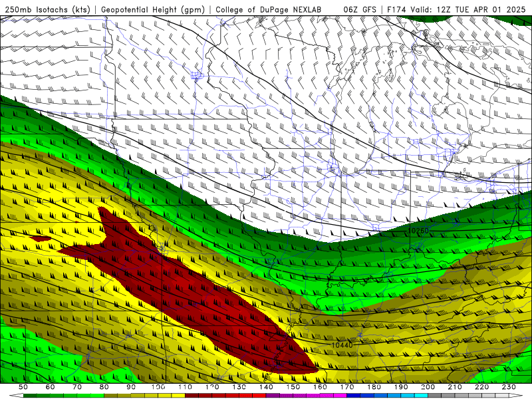Click the 160 kt colorbar tick label
The width and height of the screenshot is (532, 399).
[320, 387]
